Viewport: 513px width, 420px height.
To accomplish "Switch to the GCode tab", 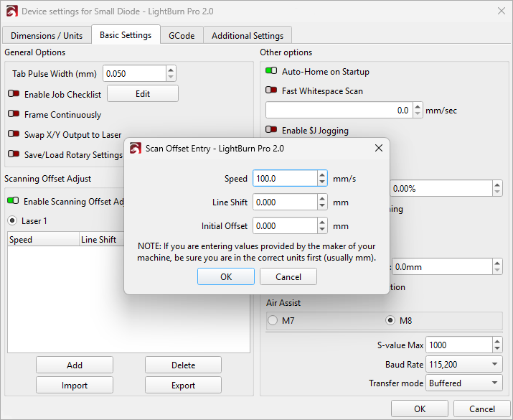I will tap(182, 35).
